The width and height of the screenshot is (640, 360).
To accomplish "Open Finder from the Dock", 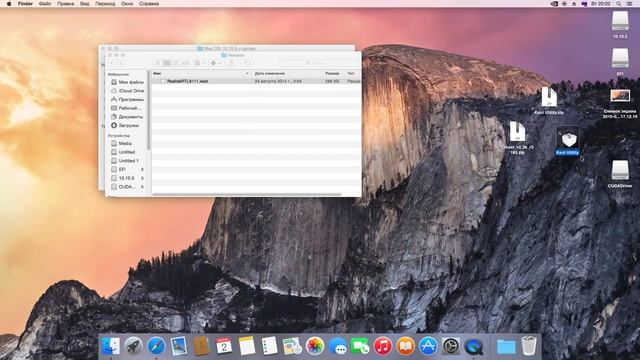I will pos(111,346).
